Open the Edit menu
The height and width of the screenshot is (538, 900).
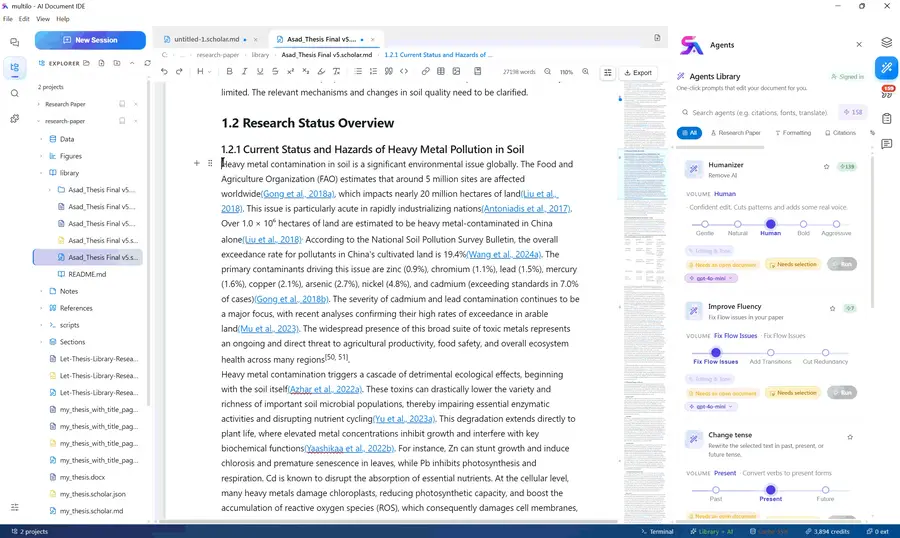click(x=24, y=19)
